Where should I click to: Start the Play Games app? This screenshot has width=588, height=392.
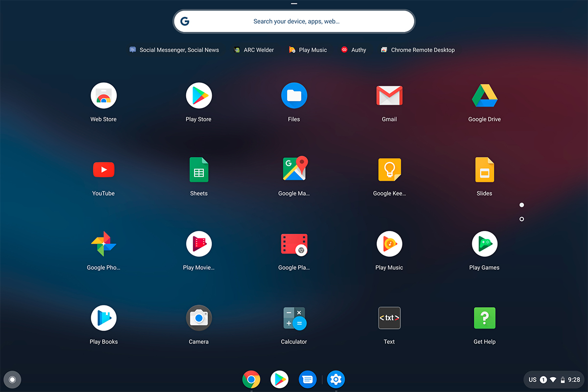click(x=484, y=244)
